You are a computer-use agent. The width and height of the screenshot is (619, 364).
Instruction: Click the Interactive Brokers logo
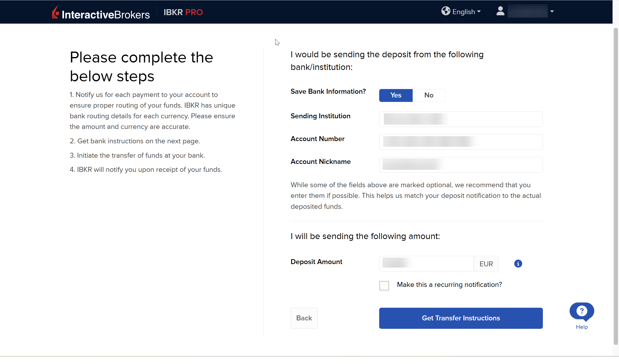101,12
